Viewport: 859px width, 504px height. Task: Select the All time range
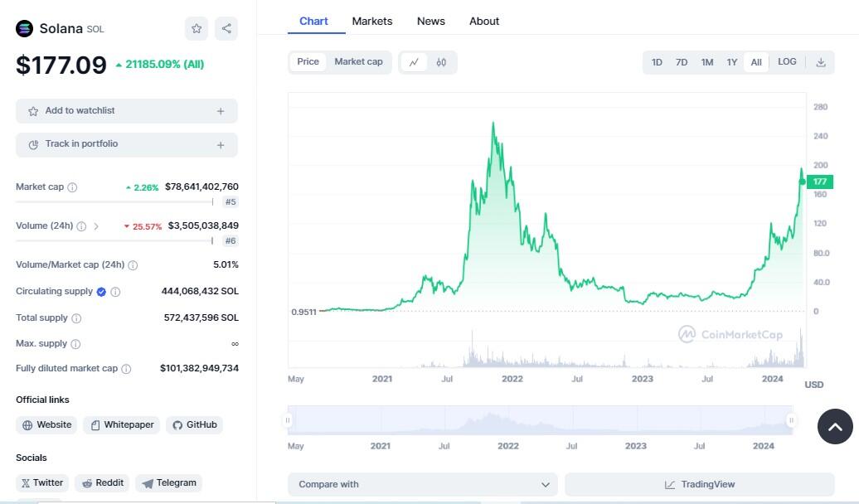[756, 62]
